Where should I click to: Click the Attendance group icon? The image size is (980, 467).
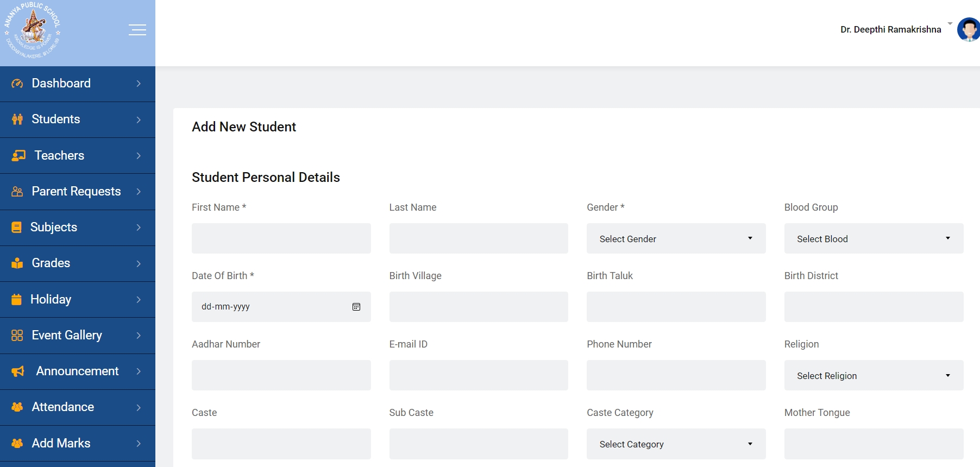[17, 407]
